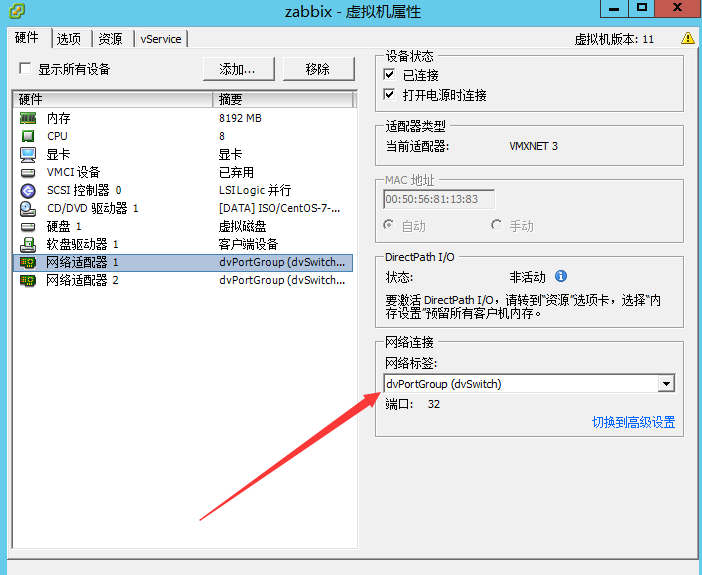Select the CD/DVD 驱动器 1 row label
Image resolution: width=702 pixels, height=575 pixels.
(93, 208)
